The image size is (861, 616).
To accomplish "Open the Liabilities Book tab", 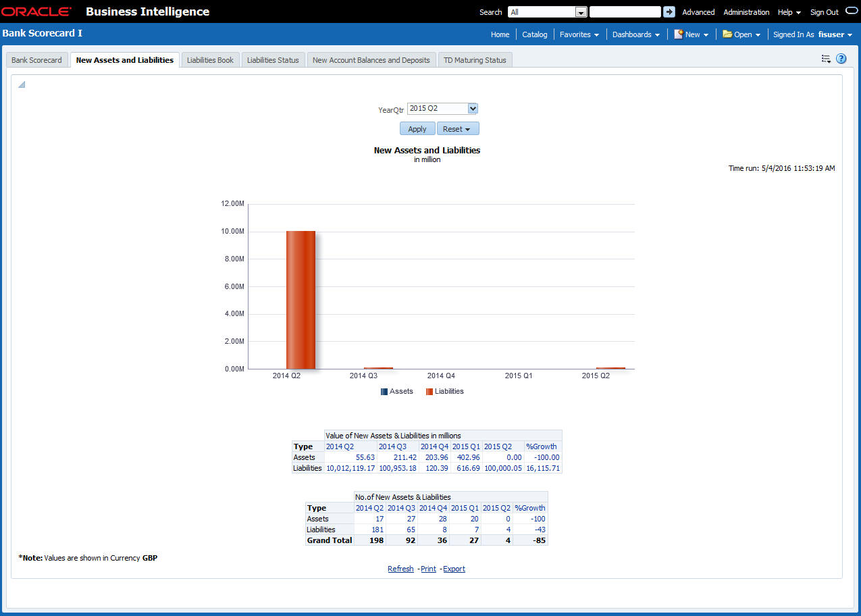I will [x=210, y=60].
